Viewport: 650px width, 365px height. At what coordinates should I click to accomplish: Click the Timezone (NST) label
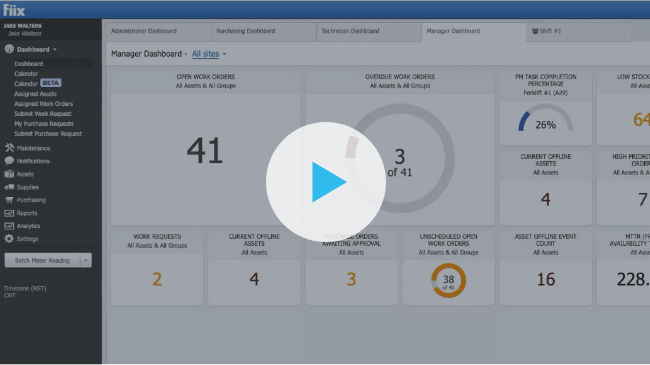[x=25, y=288]
